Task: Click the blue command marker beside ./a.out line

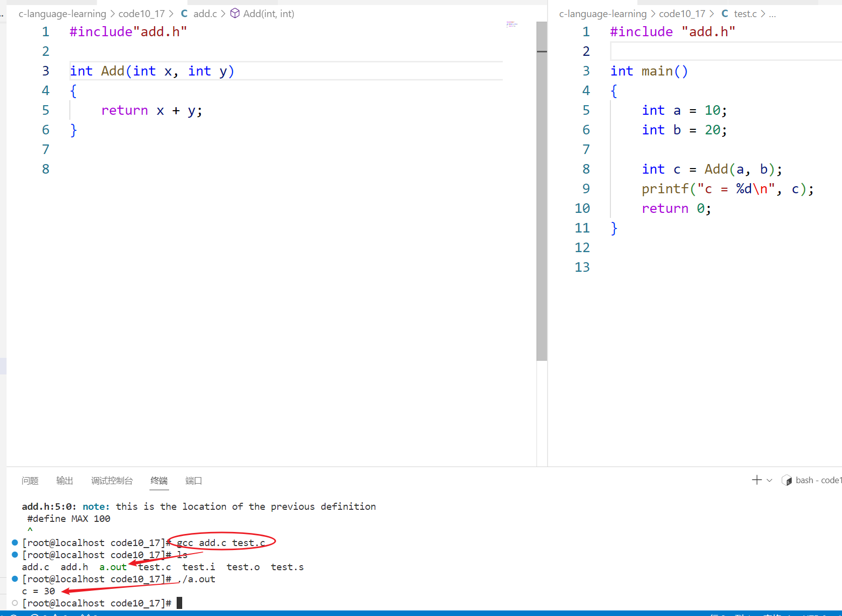Action: pos(15,579)
